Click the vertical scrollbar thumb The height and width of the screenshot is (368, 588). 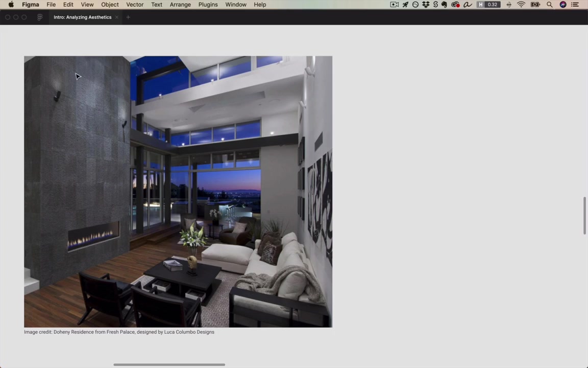[584, 216]
